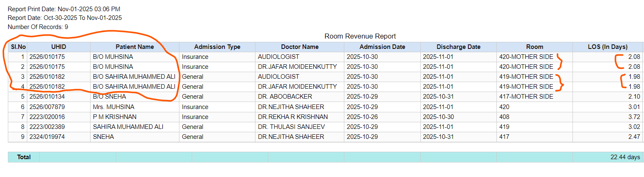Click the LOS (In Days) column header
The height and width of the screenshot is (177, 644).
pyautogui.click(x=607, y=47)
